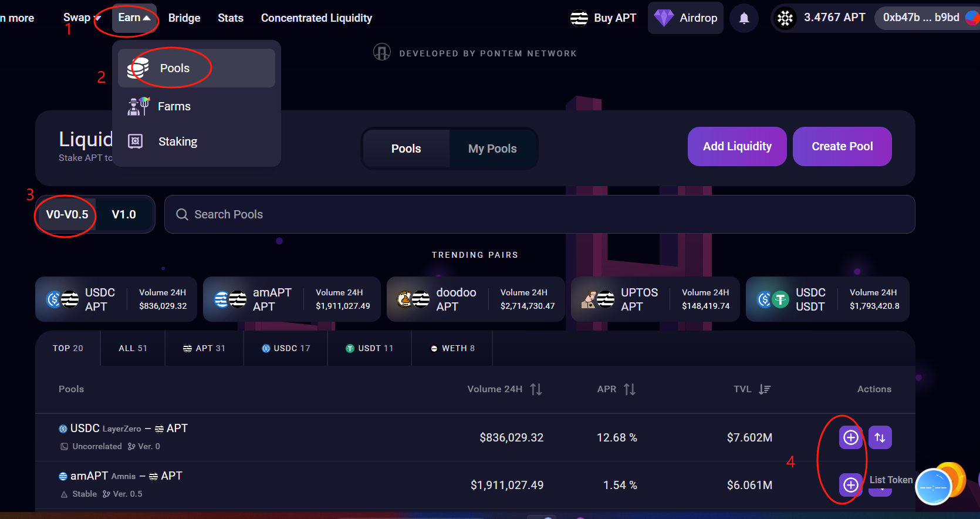
Task: Filter pools by USDT 11 tab
Action: tap(370, 348)
